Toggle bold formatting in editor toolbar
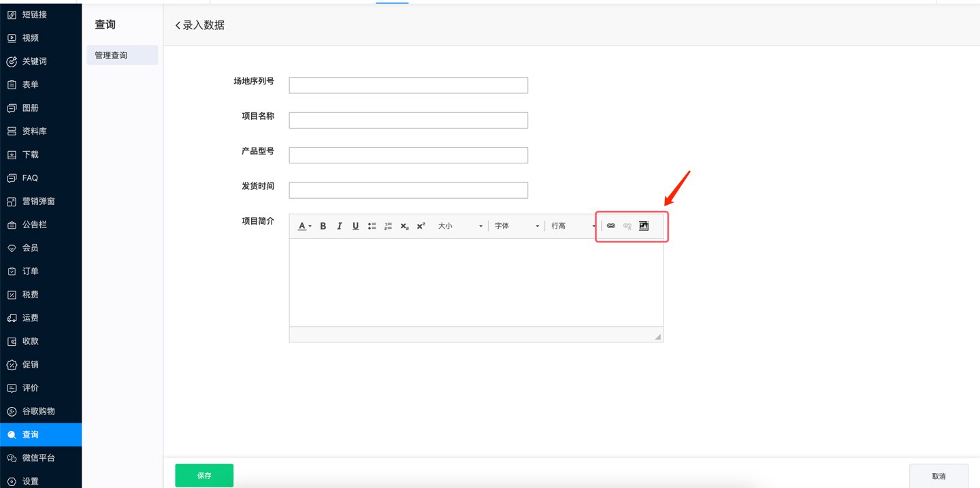 (x=323, y=226)
